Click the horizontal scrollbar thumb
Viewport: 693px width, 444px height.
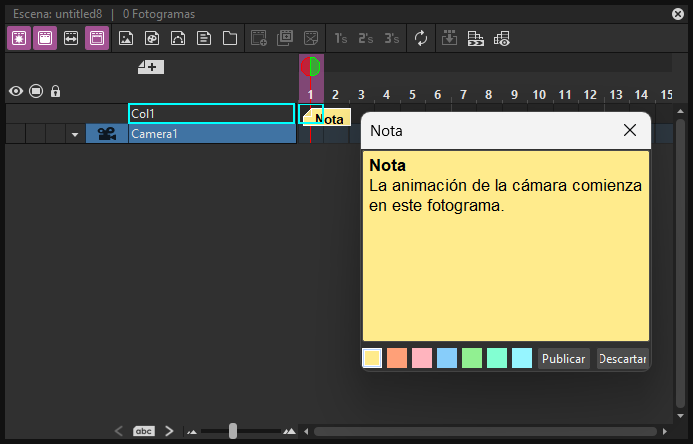(485, 431)
